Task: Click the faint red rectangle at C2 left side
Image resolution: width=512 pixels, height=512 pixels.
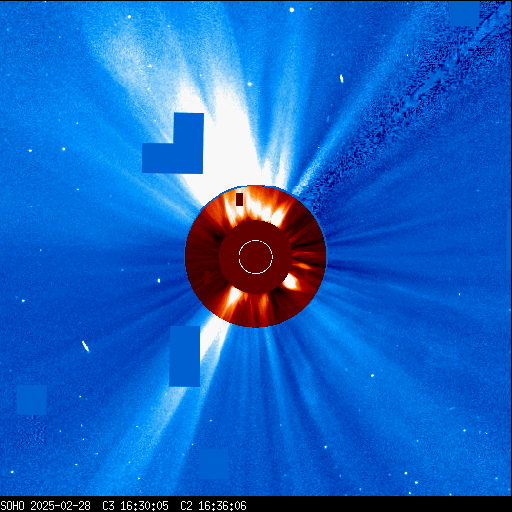Action: [207, 277]
